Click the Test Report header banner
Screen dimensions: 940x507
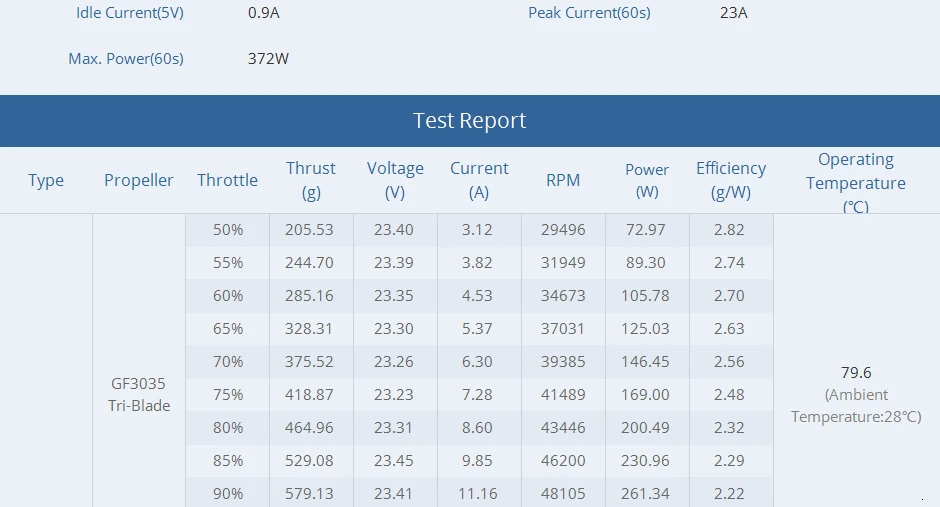[x=470, y=120]
